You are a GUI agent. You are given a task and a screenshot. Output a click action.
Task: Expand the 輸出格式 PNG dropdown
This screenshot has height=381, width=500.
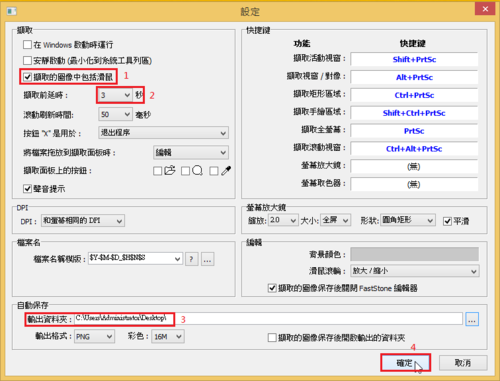point(94,337)
